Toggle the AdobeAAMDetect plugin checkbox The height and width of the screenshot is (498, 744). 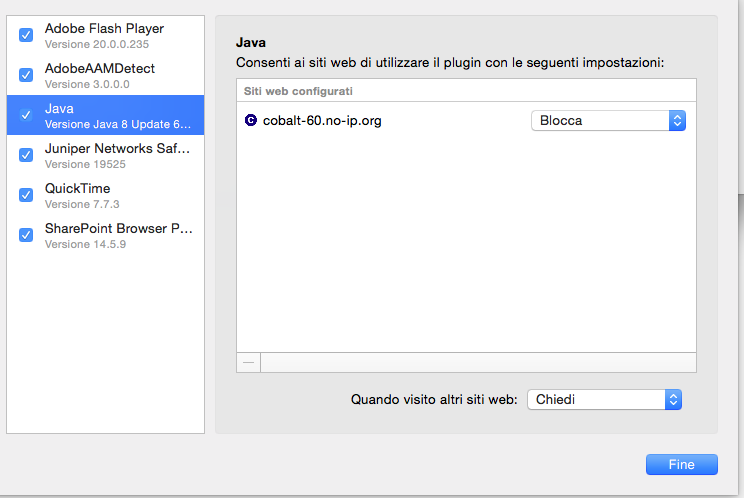[26, 75]
